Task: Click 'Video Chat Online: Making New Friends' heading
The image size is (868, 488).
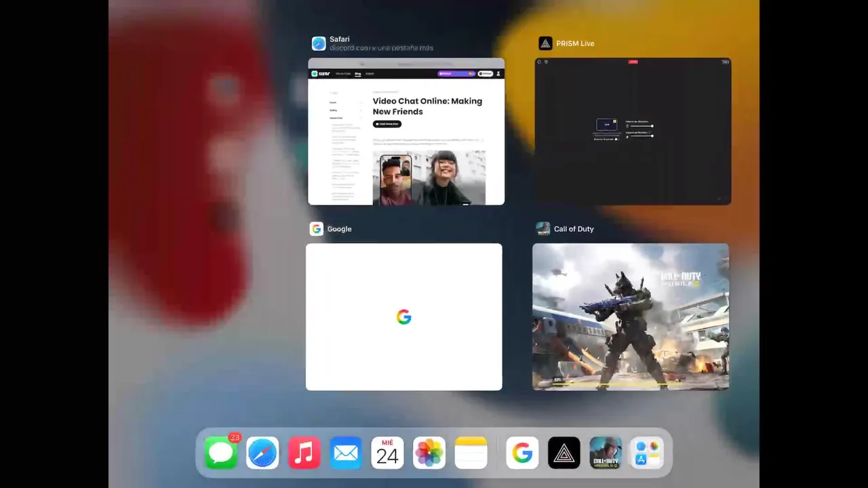Action: coord(427,106)
